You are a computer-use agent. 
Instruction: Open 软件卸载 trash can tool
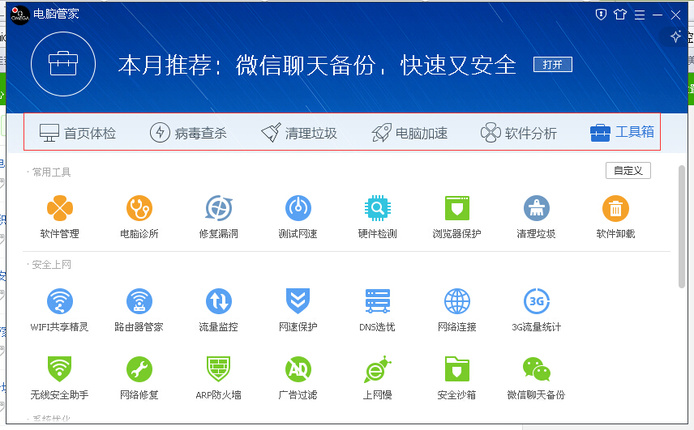point(616,216)
